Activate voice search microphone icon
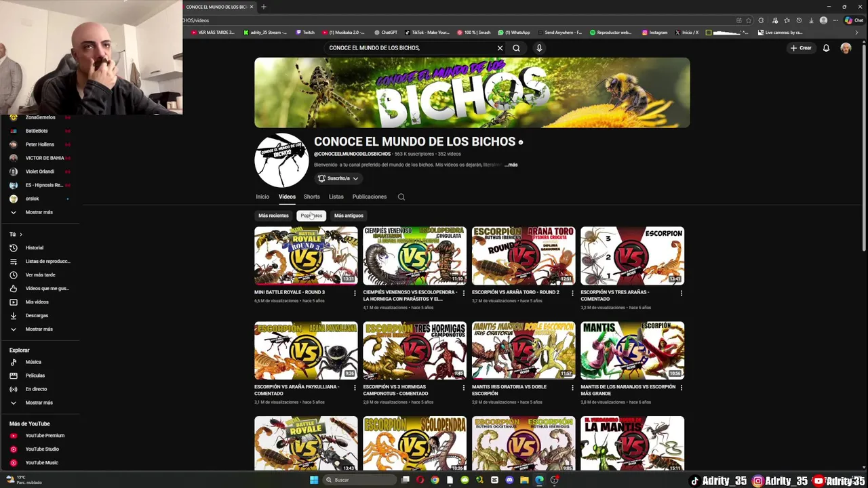The height and width of the screenshot is (488, 868). (x=539, y=48)
